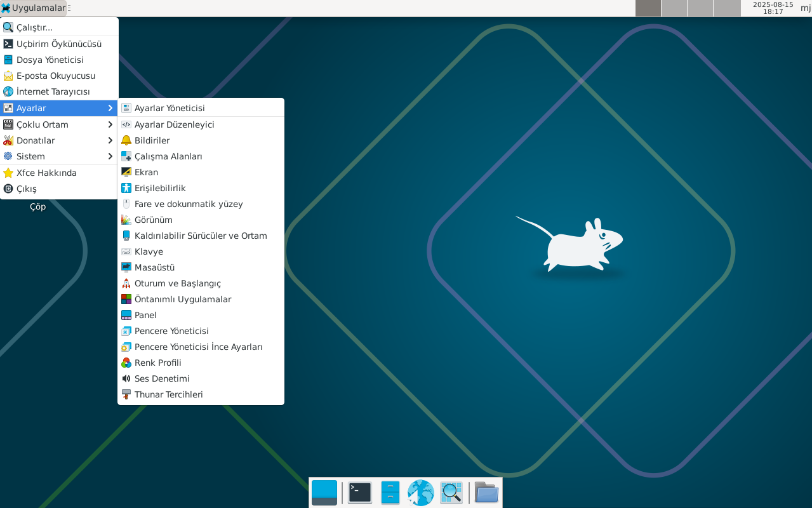
Task: Click the İnternet Tarayıcısı globe icon in menu
Action: pos(8,91)
